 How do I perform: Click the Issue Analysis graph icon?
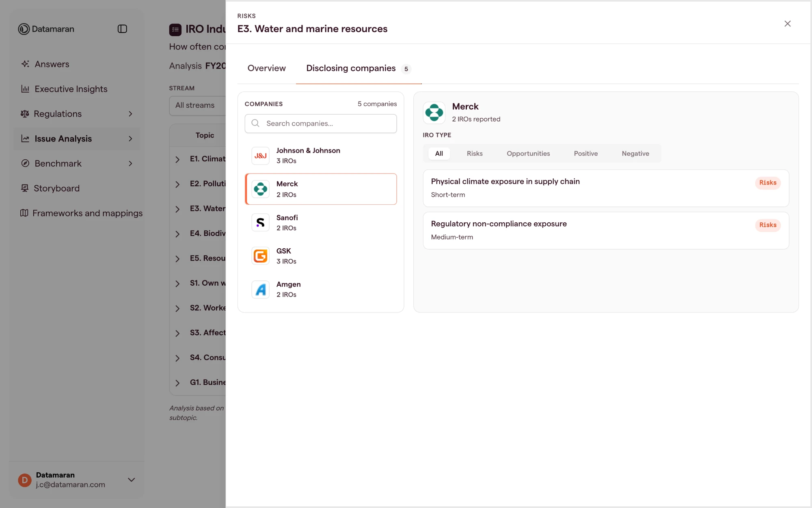tap(25, 139)
